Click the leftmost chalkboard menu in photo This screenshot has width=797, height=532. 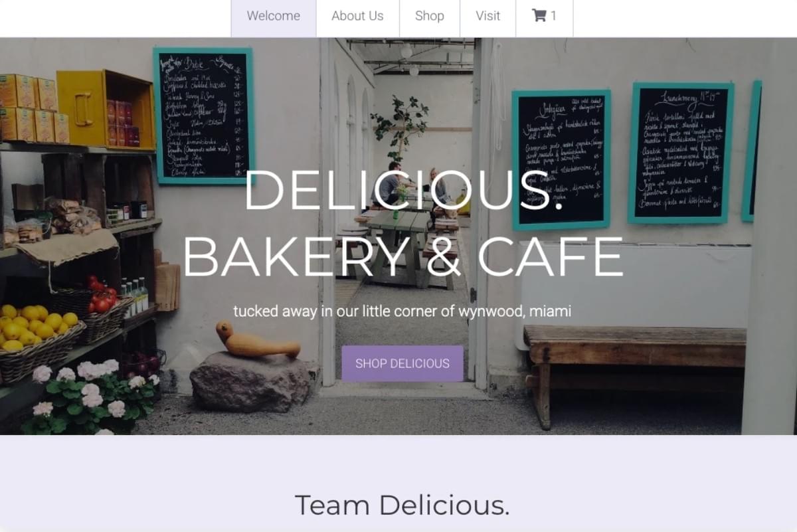203,116
